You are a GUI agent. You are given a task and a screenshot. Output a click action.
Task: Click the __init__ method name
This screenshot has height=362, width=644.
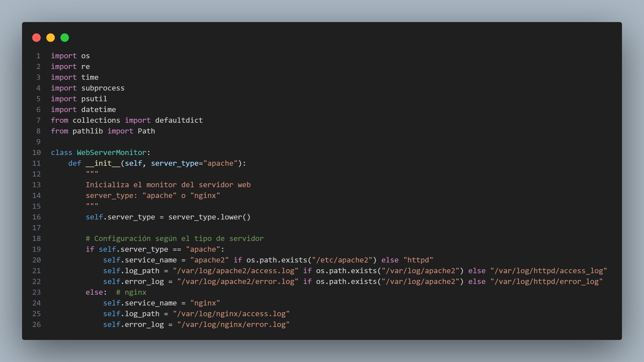click(x=103, y=163)
